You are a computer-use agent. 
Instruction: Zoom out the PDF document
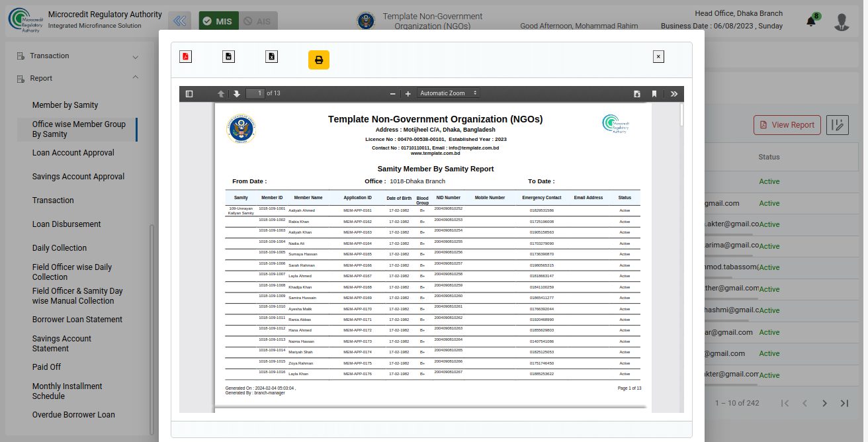[392, 94]
